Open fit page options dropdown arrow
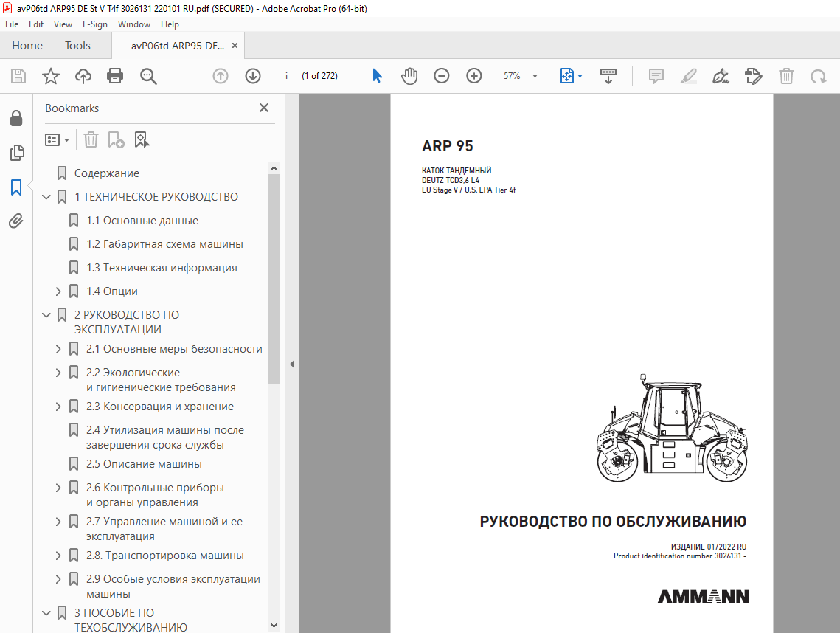The width and height of the screenshot is (840, 633). 580,76
